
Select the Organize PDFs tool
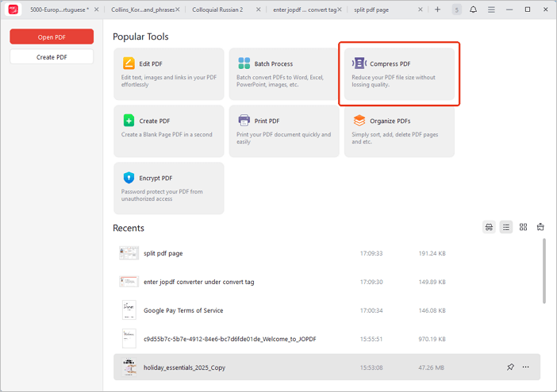(x=399, y=131)
